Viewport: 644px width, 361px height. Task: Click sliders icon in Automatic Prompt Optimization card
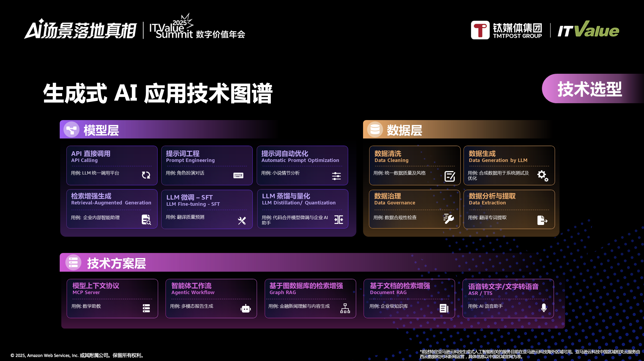pos(336,176)
